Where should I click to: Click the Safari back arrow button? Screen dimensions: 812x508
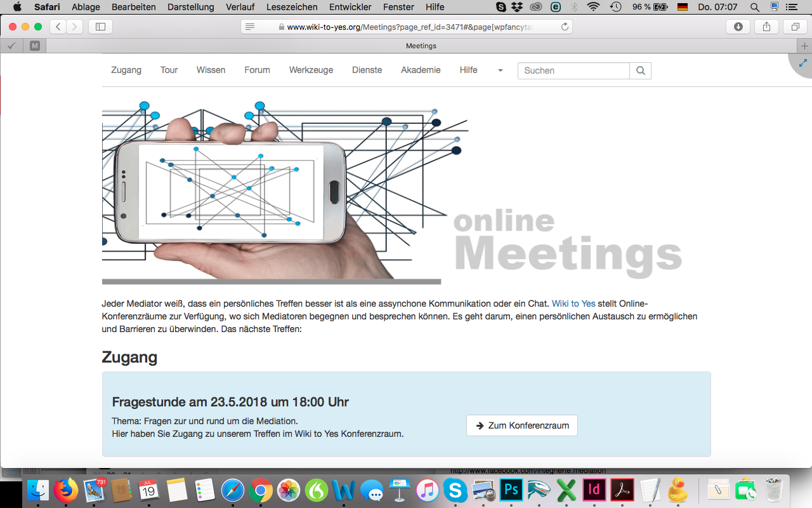(58, 27)
